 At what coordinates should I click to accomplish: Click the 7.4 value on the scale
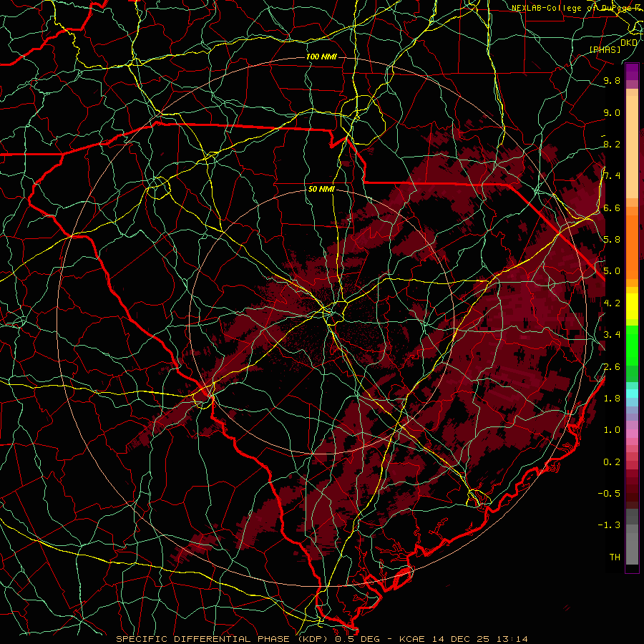pos(612,176)
